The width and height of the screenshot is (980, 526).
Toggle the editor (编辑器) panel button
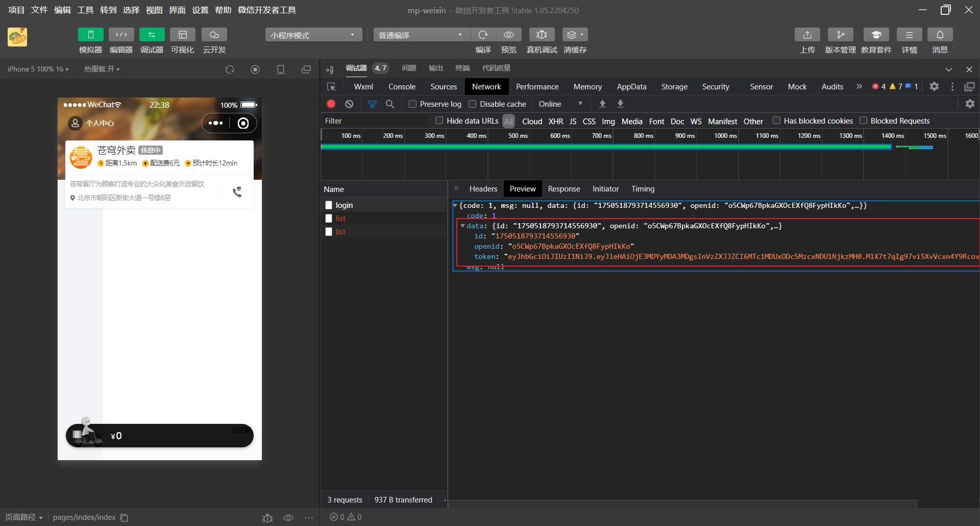[121, 35]
